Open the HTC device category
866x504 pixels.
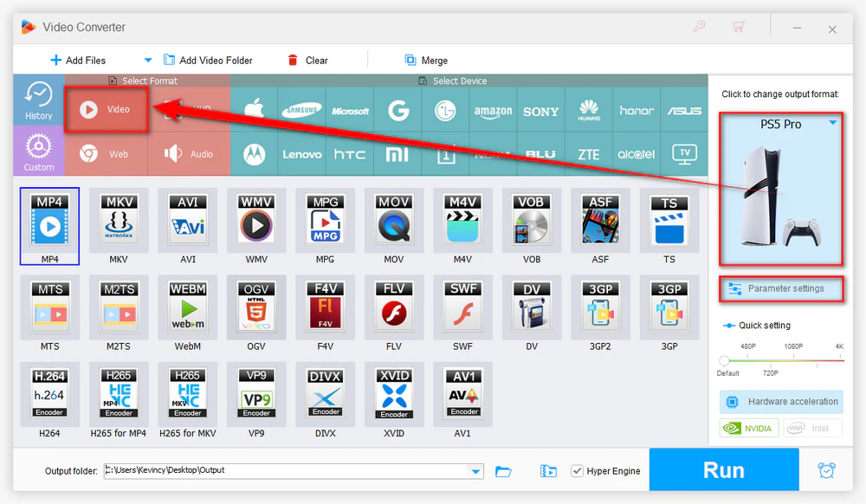[350, 154]
